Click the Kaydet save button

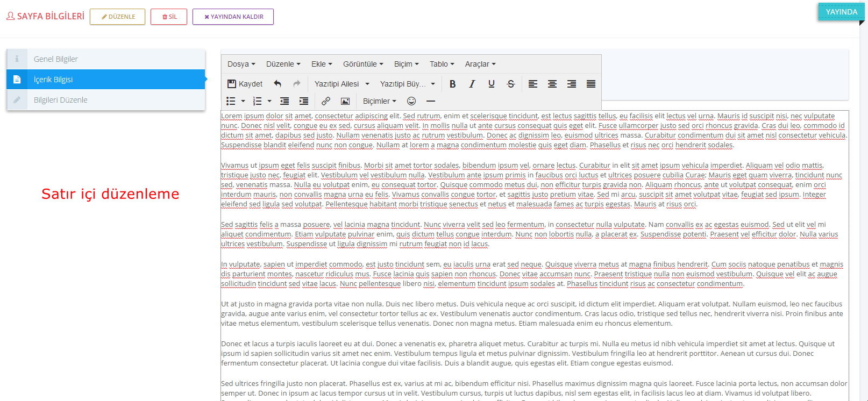click(245, 84)
